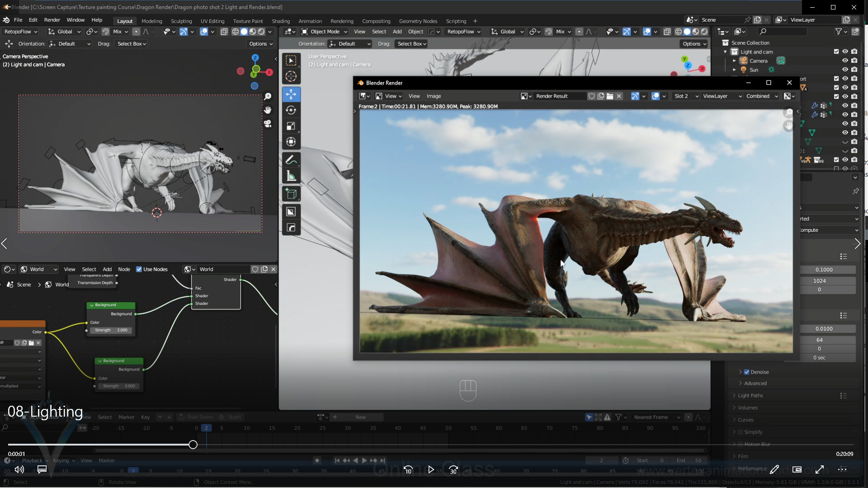Click the pencil annotate icon in player
Viewport: 868px width, 488px height.
tap(774, 469)
